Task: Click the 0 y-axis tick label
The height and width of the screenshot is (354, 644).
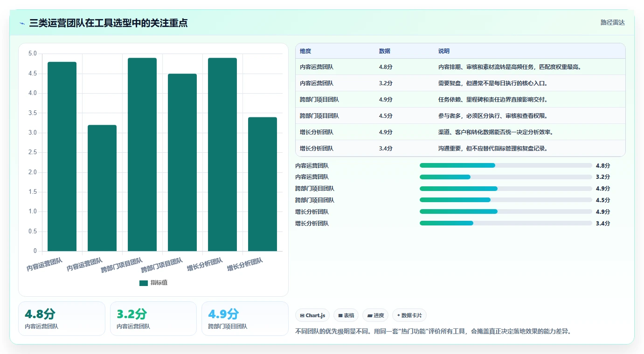Action: click(x=35, y=251)
